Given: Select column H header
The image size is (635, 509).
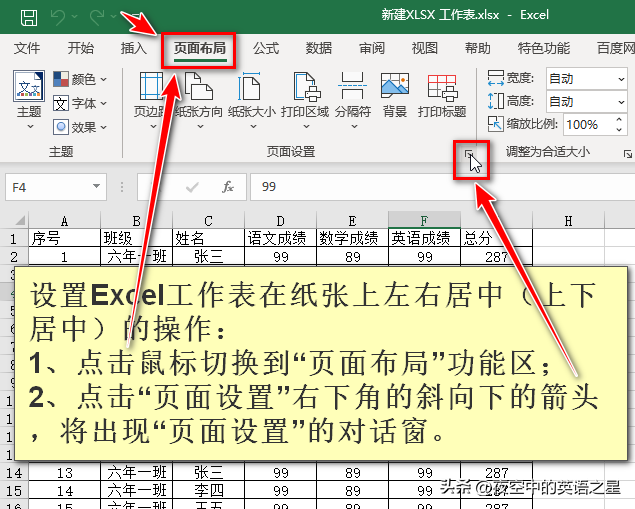Looking at the screenshot, I should (569, 221).
